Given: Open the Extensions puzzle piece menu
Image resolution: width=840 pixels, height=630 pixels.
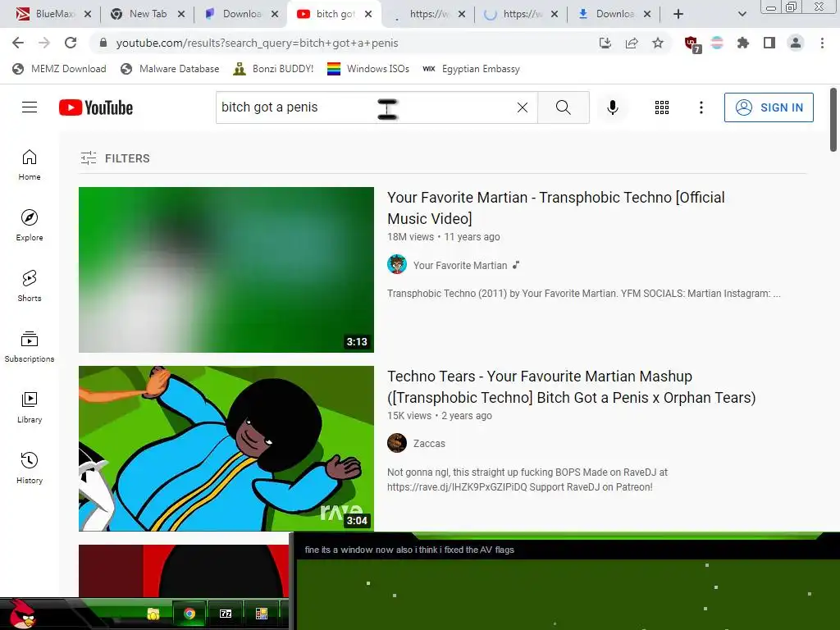Looking at the screenshot, I should tap(743, 43).
